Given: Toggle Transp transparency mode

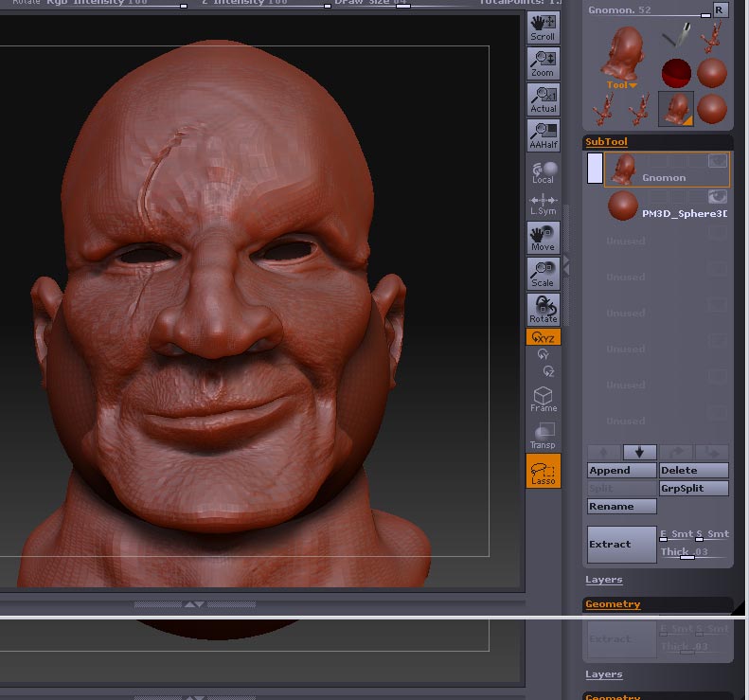Looking at the screenshot, I should point(544,436).
